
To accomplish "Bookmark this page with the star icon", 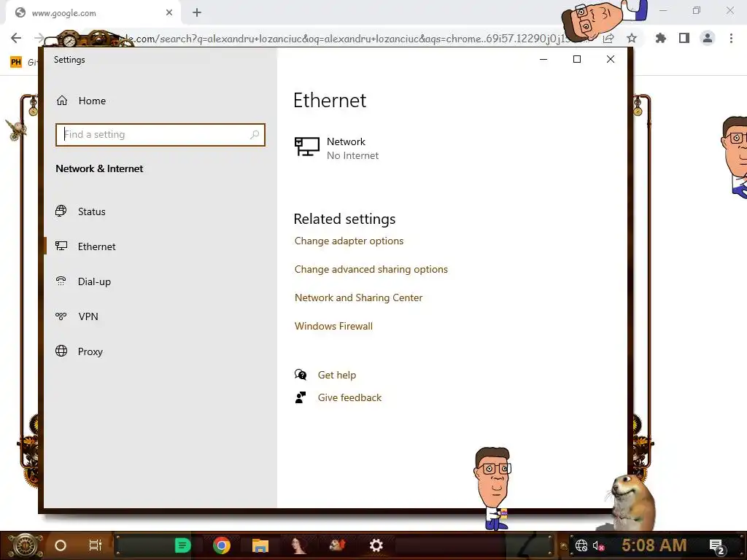I will pyautogui.click(x=632, y=38).
